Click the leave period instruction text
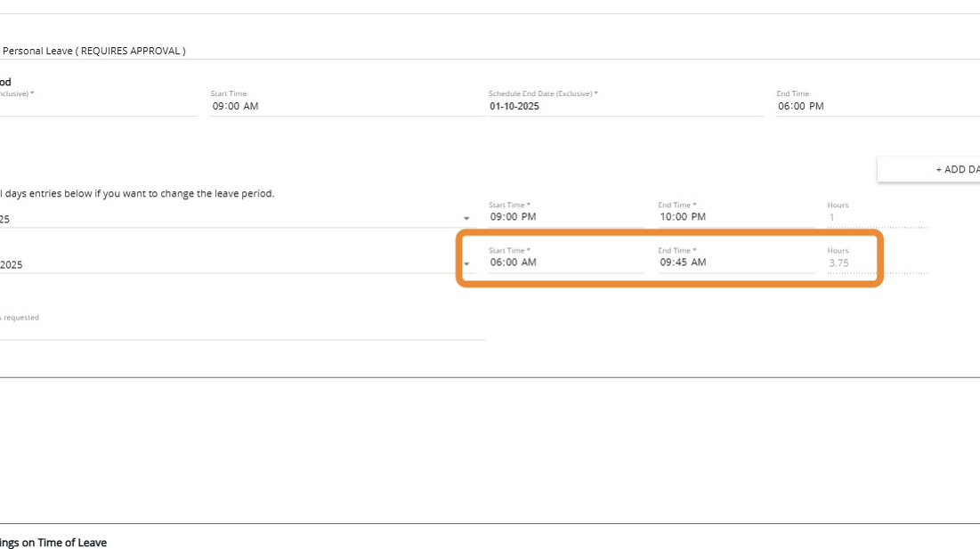The width and height of the screenshot is (980, 549). pyautogui.click(x=137, y=193)
